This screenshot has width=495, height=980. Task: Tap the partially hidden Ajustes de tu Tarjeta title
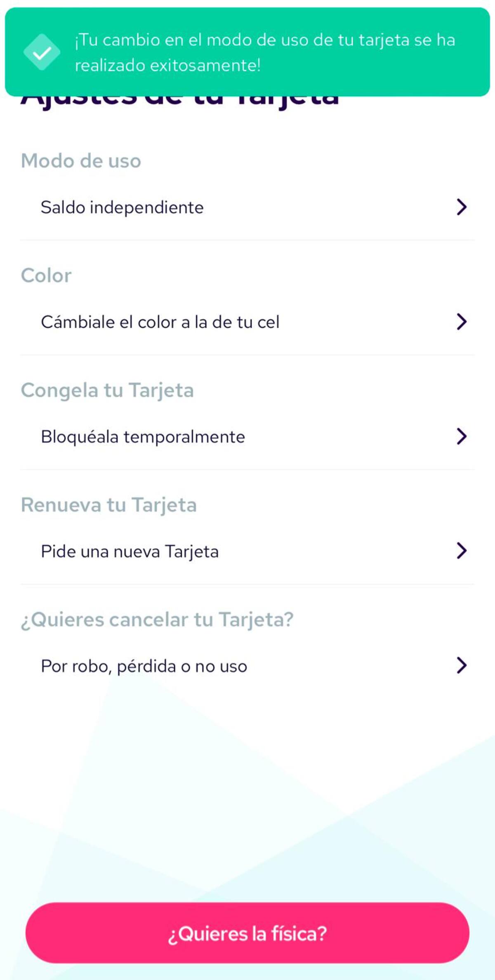click(180, 103)
